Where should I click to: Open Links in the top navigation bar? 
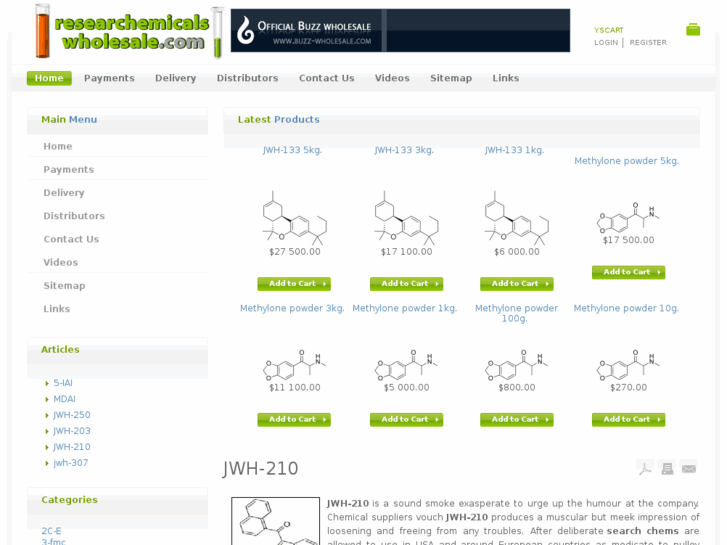(x=505, y=78)
